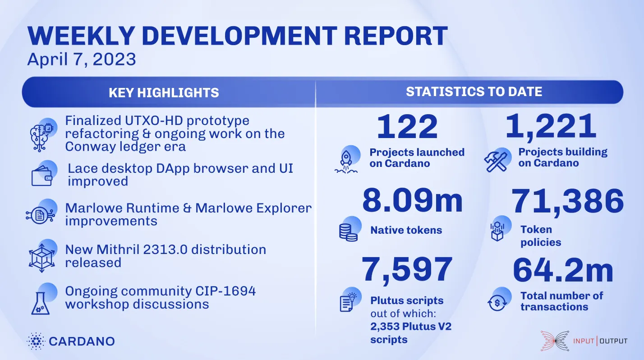Click the Cardano logo at bottom left
The image size is (644, 360).
[70, 341]
